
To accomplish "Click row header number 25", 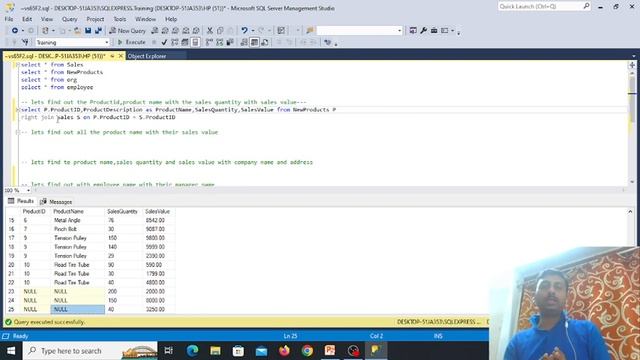I will [x=11, y=310].
